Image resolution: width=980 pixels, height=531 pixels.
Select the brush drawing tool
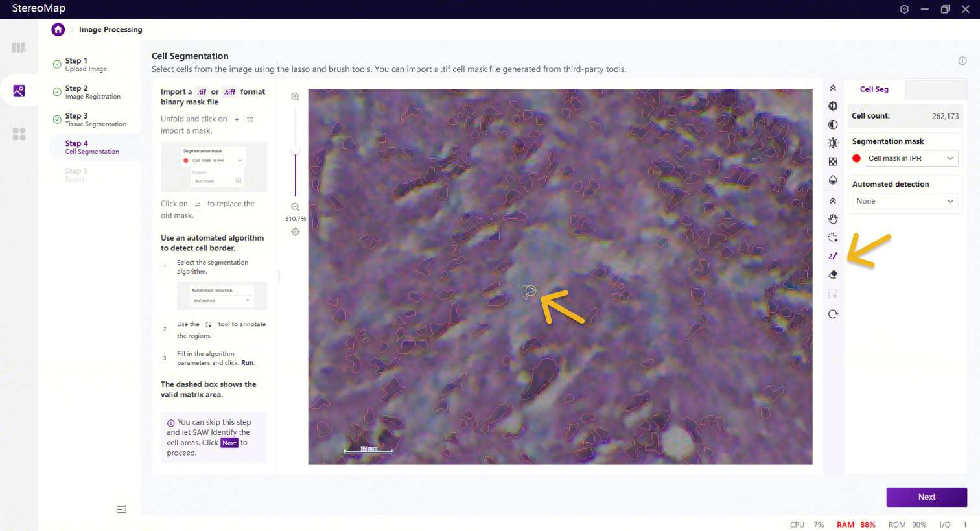[833, 256]
